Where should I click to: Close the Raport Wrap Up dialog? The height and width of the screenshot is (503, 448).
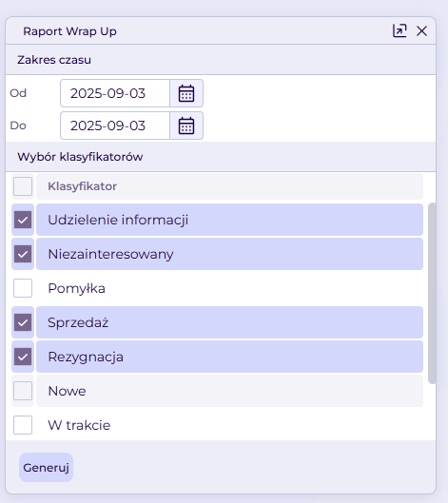pyautogui.click(x=421, y=31)
